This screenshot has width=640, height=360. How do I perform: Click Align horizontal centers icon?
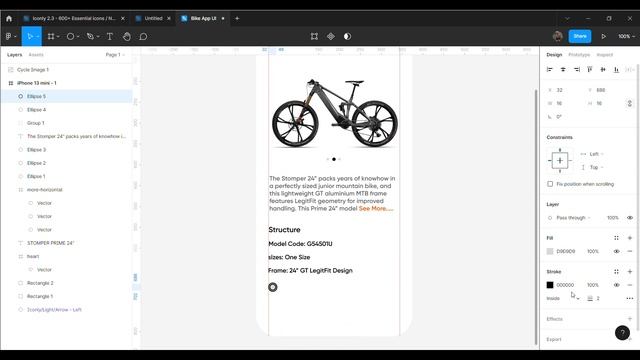click(x=563, y=70)
